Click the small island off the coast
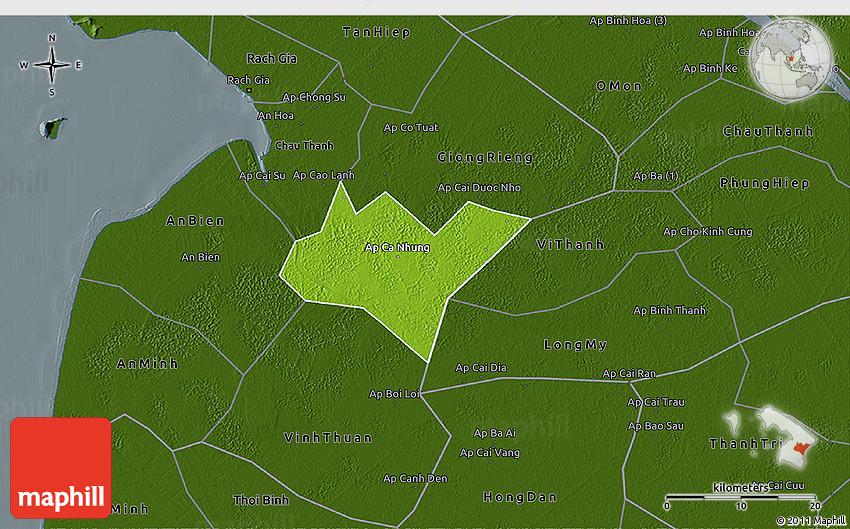Viewport: 850px width, 529px height. (x=52, y=128)
